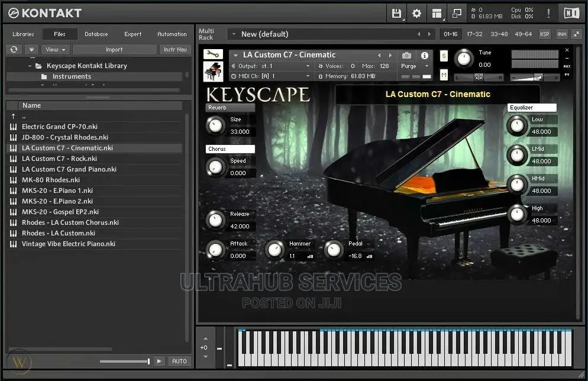Open the options gear icon
This screenshot has height=381, width=588.
pos(416,14)
